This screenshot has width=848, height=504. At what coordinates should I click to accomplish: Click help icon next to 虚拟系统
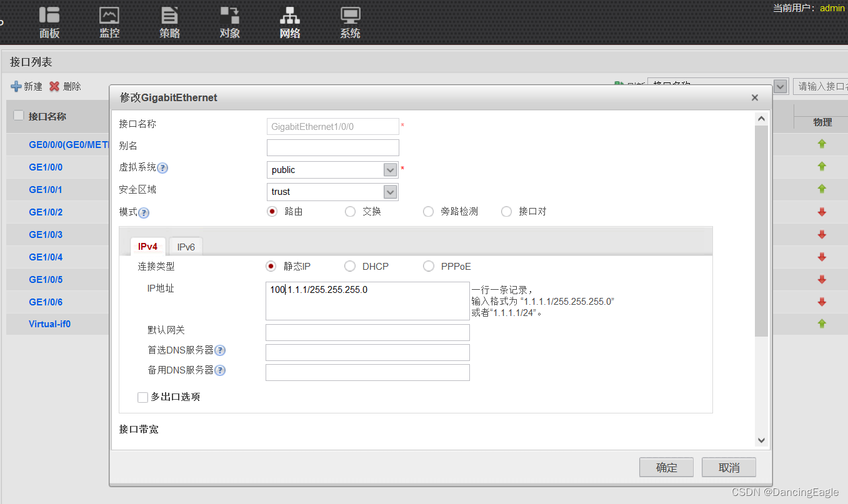pyautogui.click(x=162, y=168)
